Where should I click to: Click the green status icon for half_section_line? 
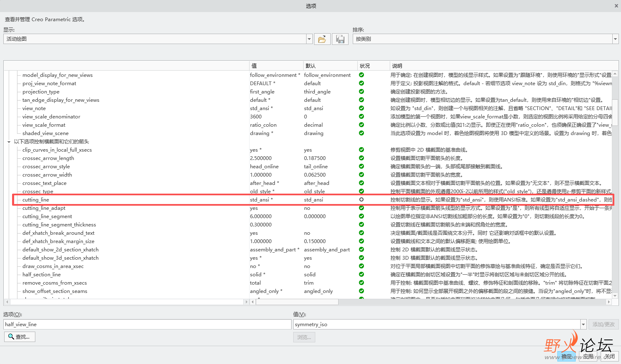pyautogui.click(x=361, y=274)
